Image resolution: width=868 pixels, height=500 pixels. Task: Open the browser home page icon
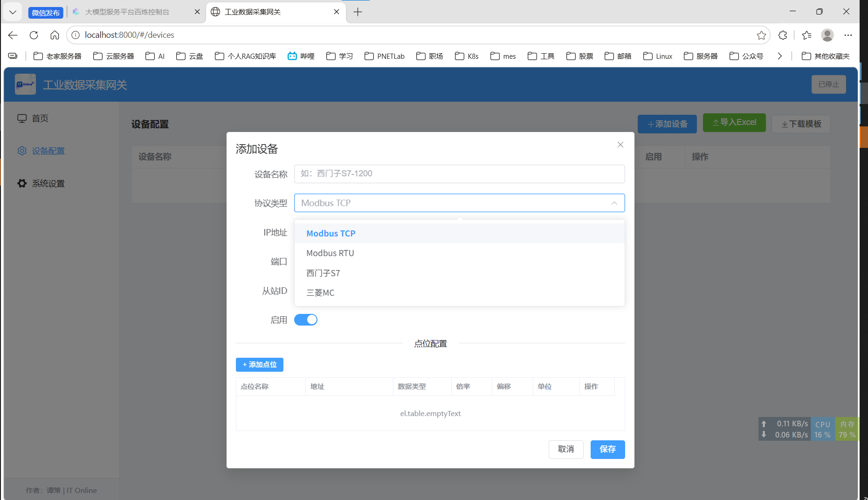[55, 35]
